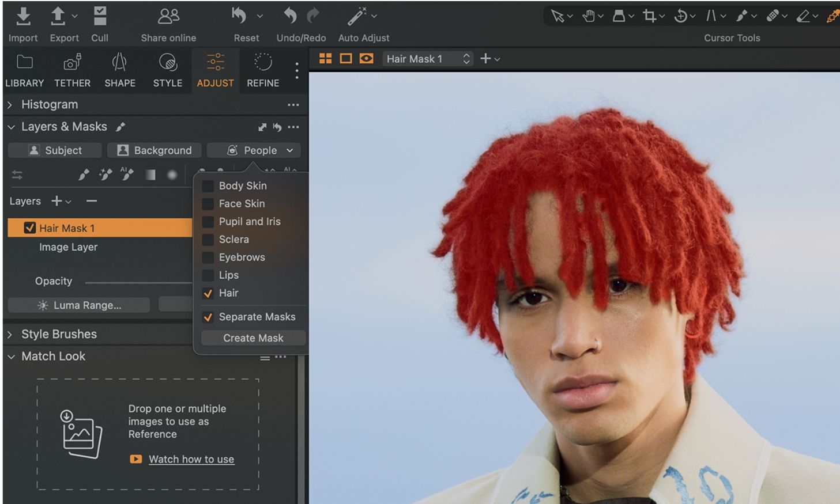840x504 pixels.
Task: Open the LIBRARY tab
Action: pyautogui.click(x=24, y=69)
